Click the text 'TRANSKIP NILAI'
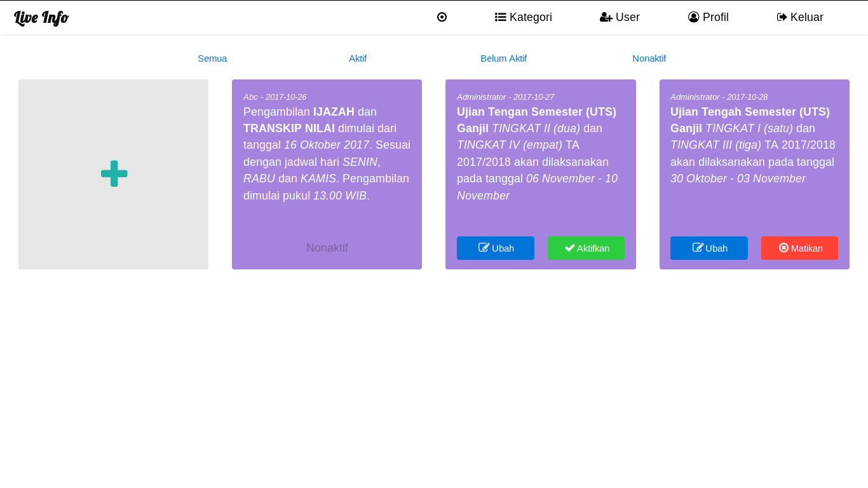868x488 pixels. point(289,128)
